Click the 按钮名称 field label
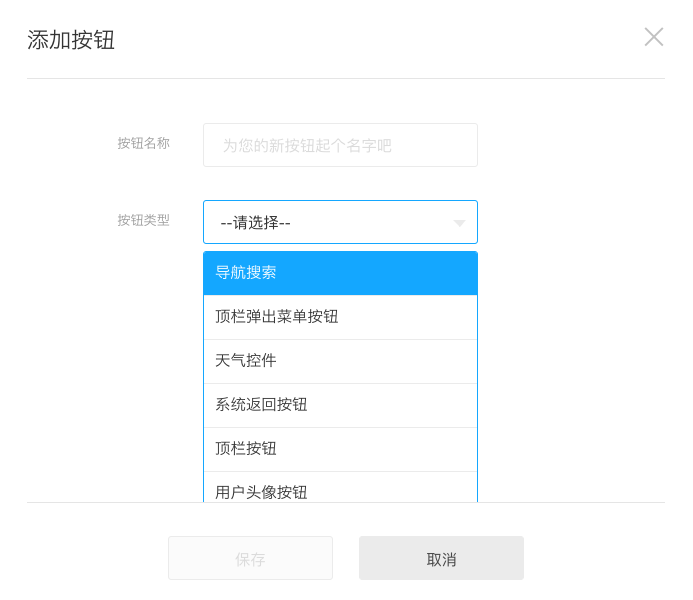This screenshot has height=600, width=693. [x=143, y=143]
